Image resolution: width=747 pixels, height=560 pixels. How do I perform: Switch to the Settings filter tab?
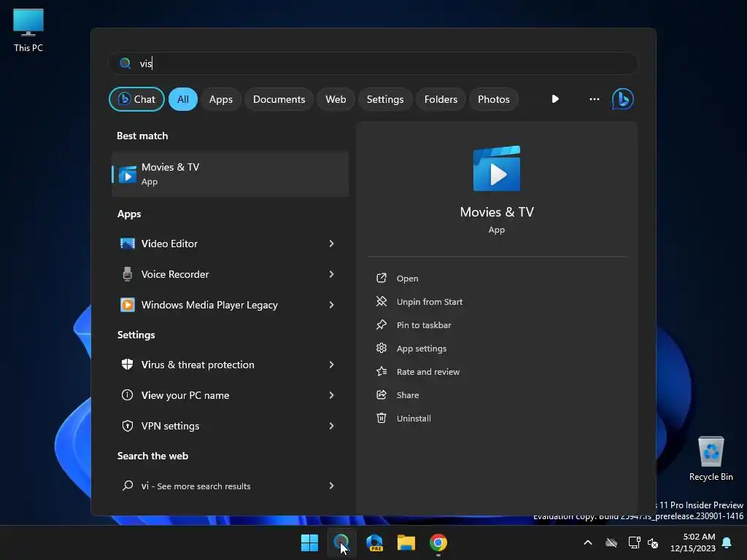click(385, 99)
